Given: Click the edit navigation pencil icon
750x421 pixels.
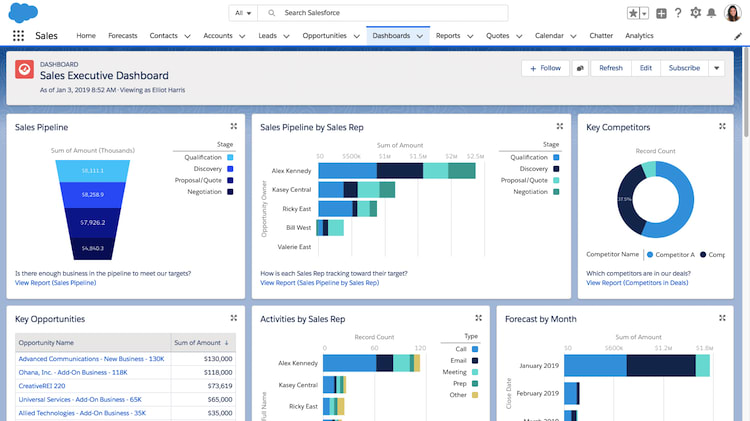Looking at the screenshot, I should (x=738, y=36).
